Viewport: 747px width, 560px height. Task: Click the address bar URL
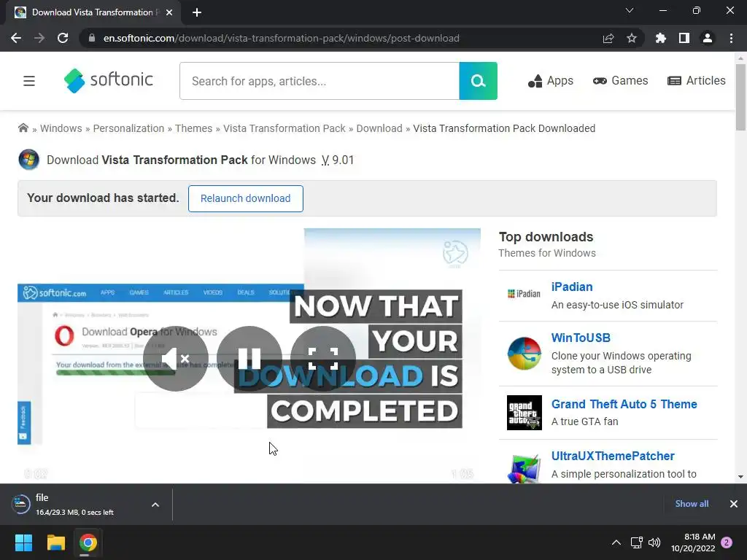click(281, 38)
